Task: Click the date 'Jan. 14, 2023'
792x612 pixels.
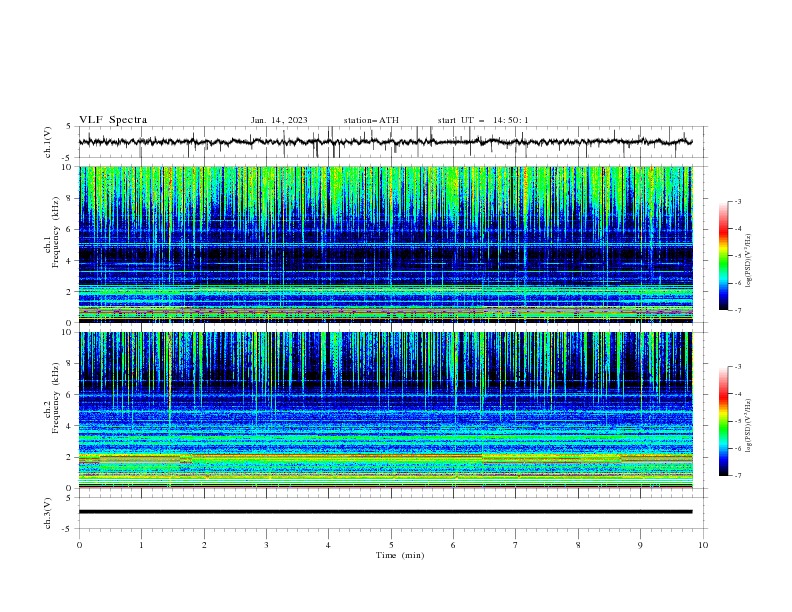Action: pyautogui.click(x=279, y=120)
